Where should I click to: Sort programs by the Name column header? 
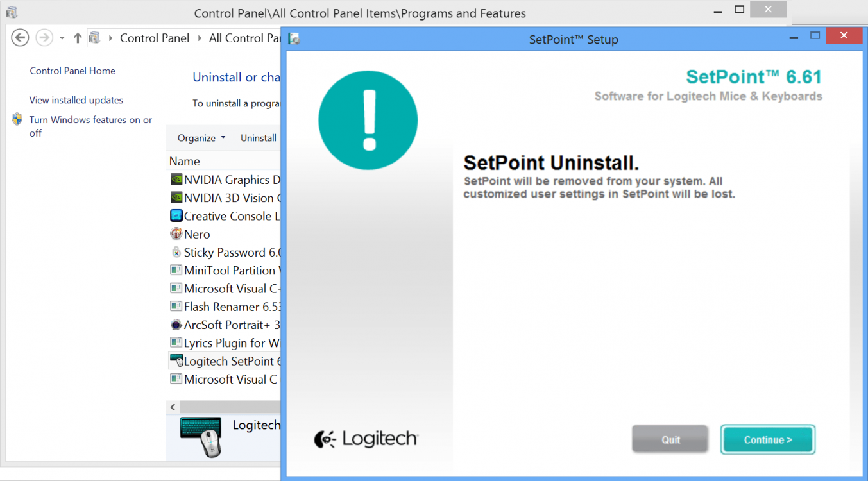pos(184,161)
